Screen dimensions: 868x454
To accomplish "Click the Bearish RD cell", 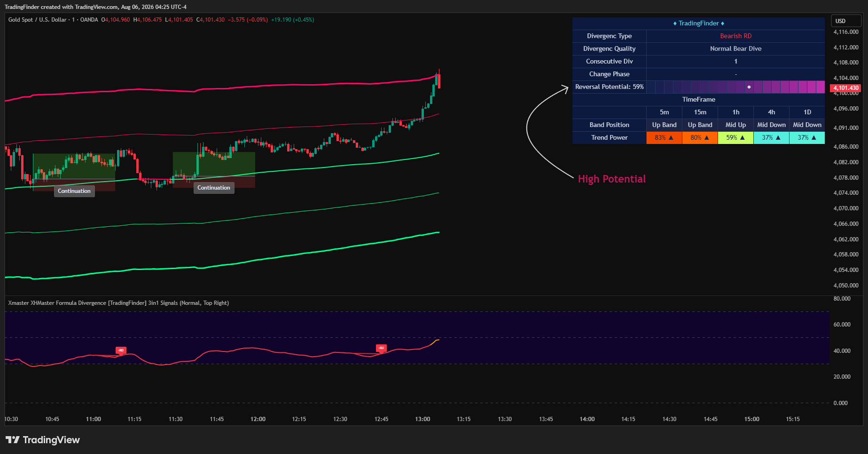I will click(735, 36).
